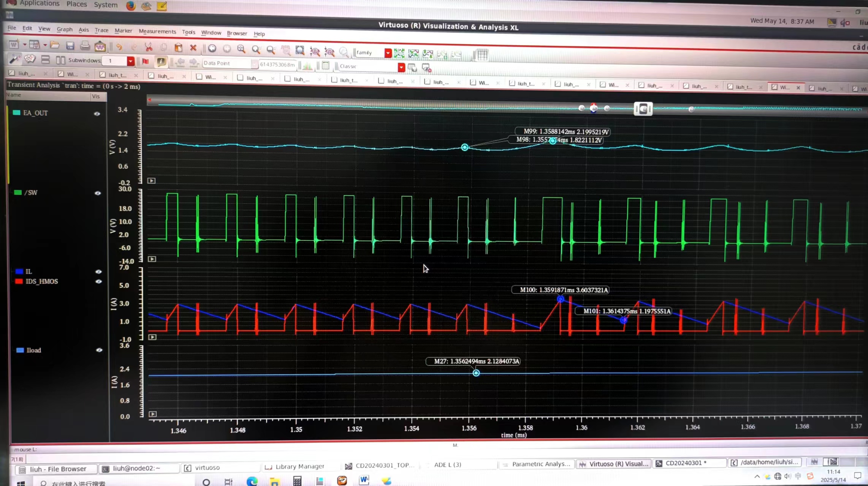Click the Open folder icon

click(55, 45)
